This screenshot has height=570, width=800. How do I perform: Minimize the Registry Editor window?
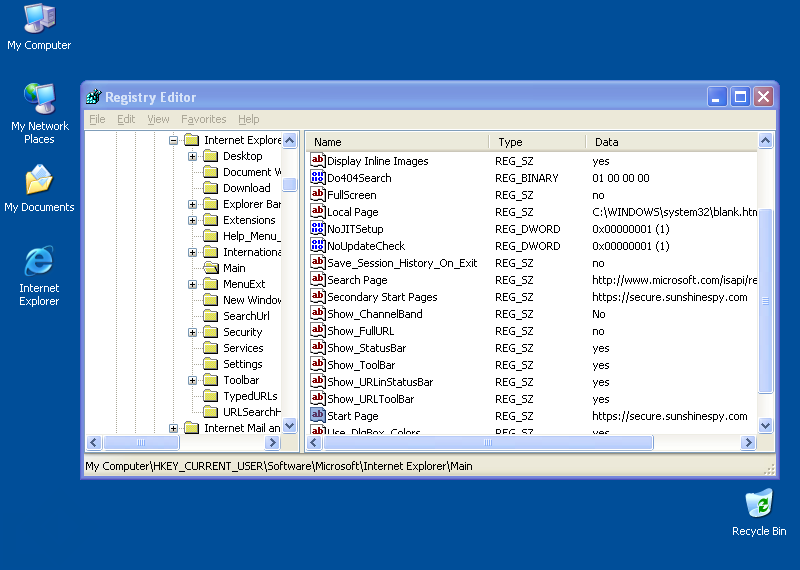coord(717,96)
